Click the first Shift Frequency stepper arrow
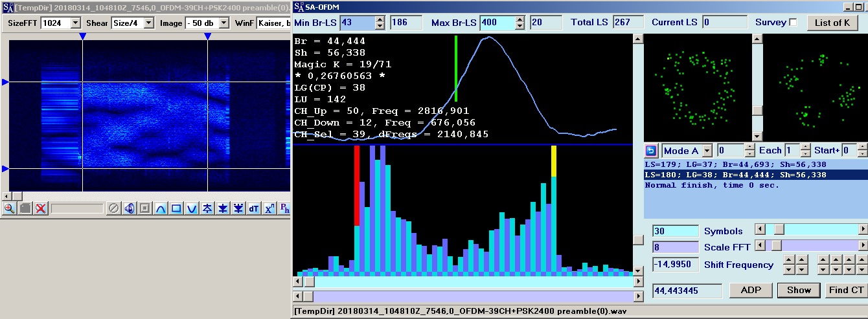Screen dimensions: 868x319 790,259
